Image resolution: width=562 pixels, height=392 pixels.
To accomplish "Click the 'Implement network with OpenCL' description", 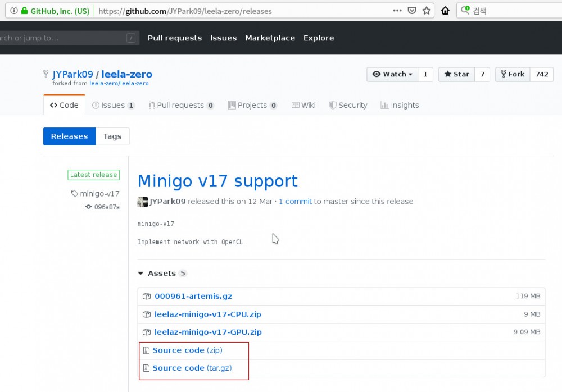I will 191,242.
